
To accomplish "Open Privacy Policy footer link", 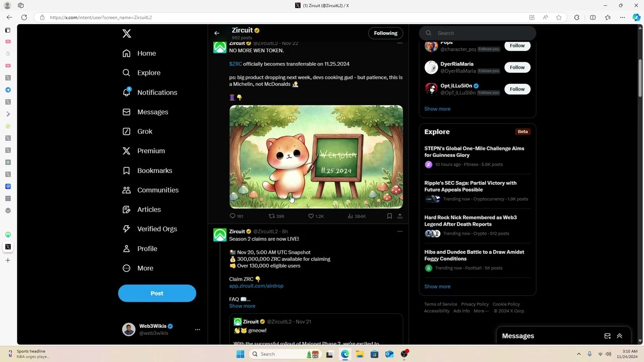I will (x=475, y=304).
